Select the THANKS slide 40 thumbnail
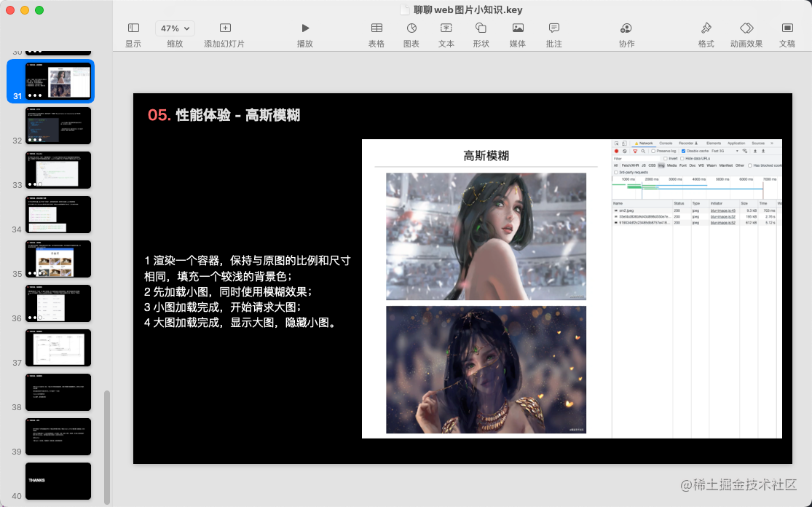 (x=58, y=481)
